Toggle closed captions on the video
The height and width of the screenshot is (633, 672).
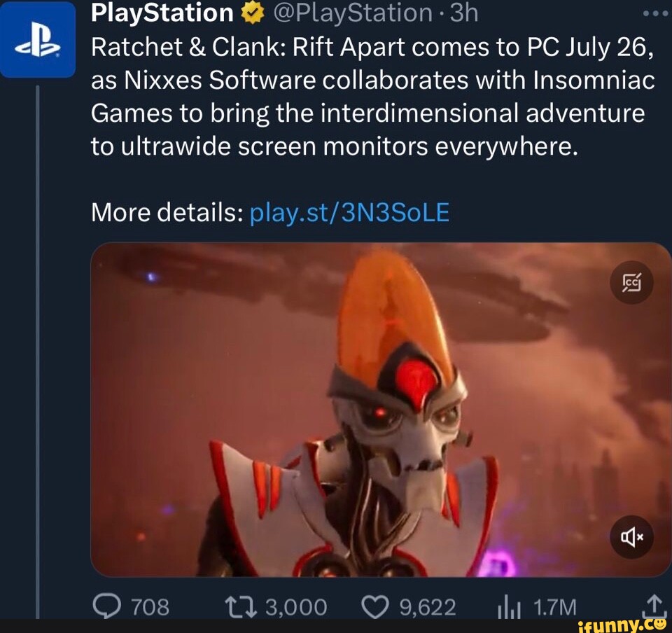tap(631, 283)
